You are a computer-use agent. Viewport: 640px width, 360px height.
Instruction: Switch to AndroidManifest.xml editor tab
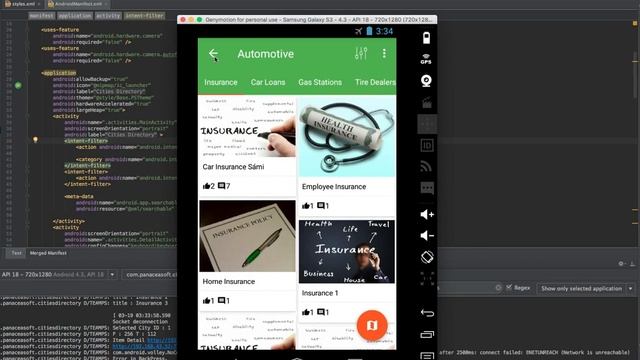click(77, 4)
